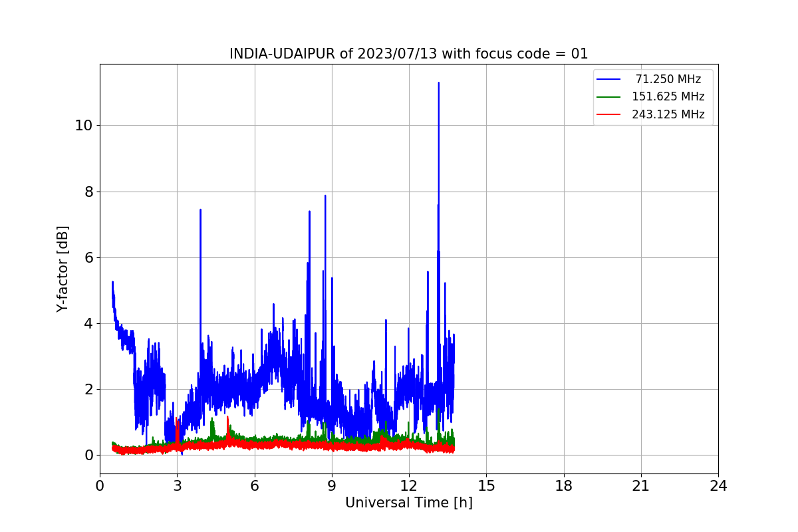Click the Y-factor [dB] axis label

coord(63,269)
